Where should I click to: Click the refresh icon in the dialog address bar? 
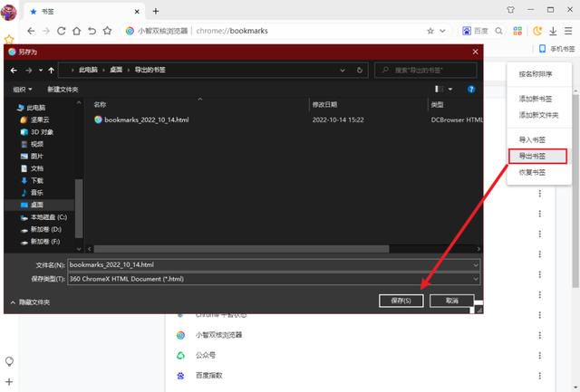(359, 71)
